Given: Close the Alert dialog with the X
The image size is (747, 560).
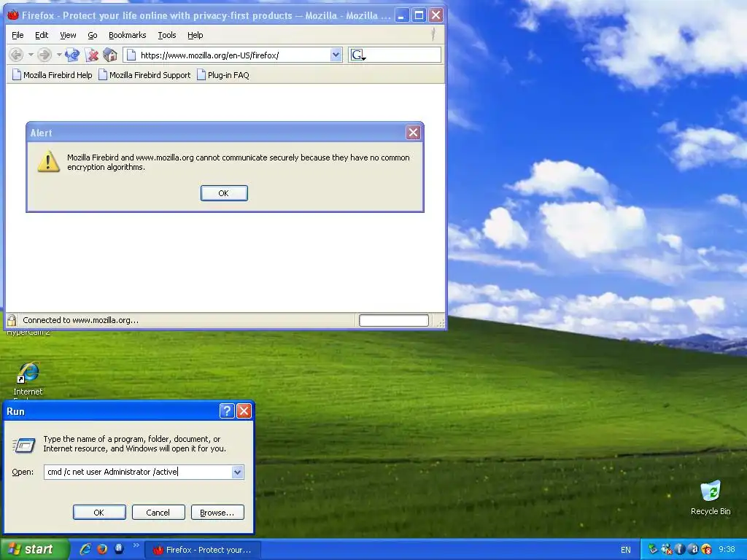Looking at the screenshot, I should coord(413,133).
